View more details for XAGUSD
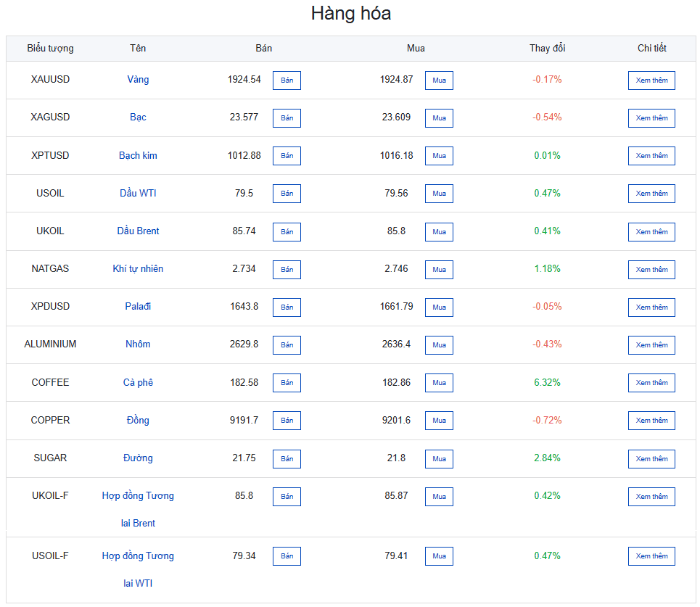The width and height of the screenshot is (700, 607). coord(651,117)
